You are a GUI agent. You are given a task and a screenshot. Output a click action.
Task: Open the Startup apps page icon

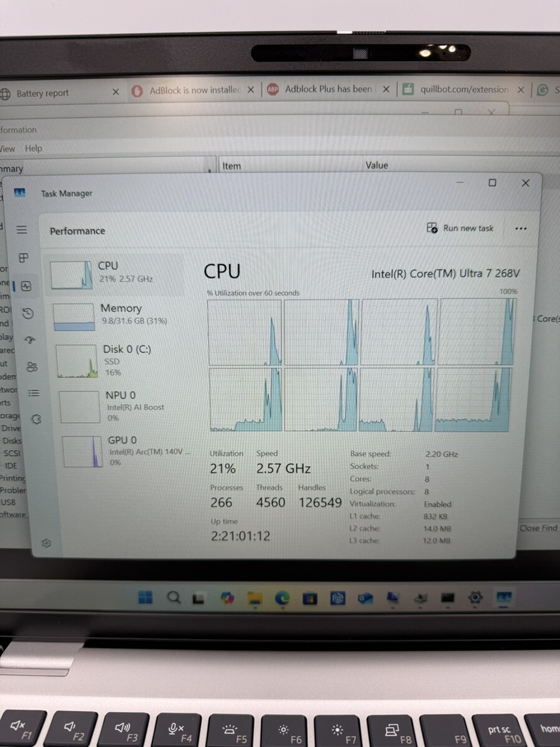(x=30, y=340)
